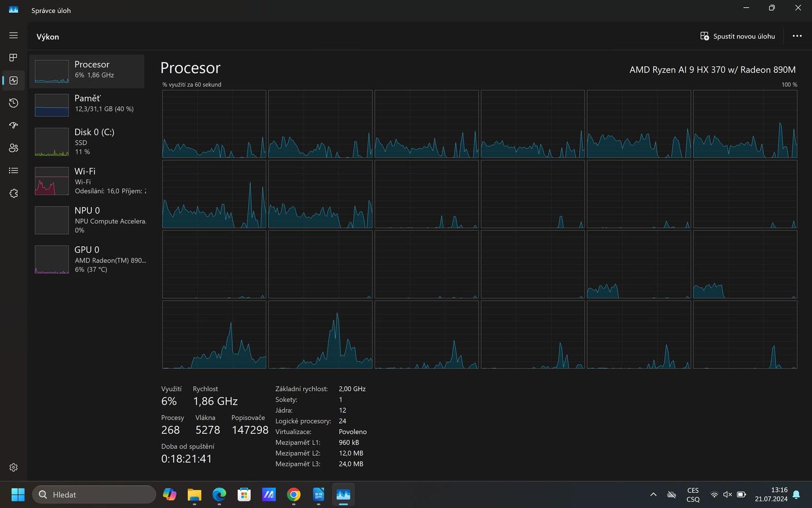The width and height of the screenshot is (812, 508).
Task: Click the AMD Ryzen AI 9 HX 370 label
Action: point(713,70)
